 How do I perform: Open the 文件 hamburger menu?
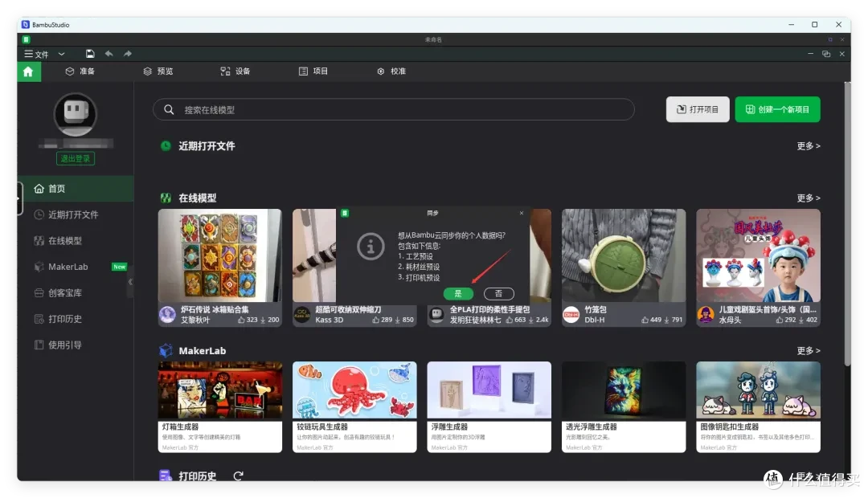36,55
